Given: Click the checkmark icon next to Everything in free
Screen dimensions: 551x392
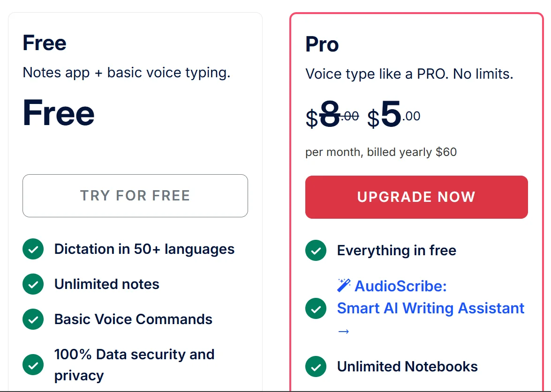Looking at the screenshot, I should tap(316, 251).
